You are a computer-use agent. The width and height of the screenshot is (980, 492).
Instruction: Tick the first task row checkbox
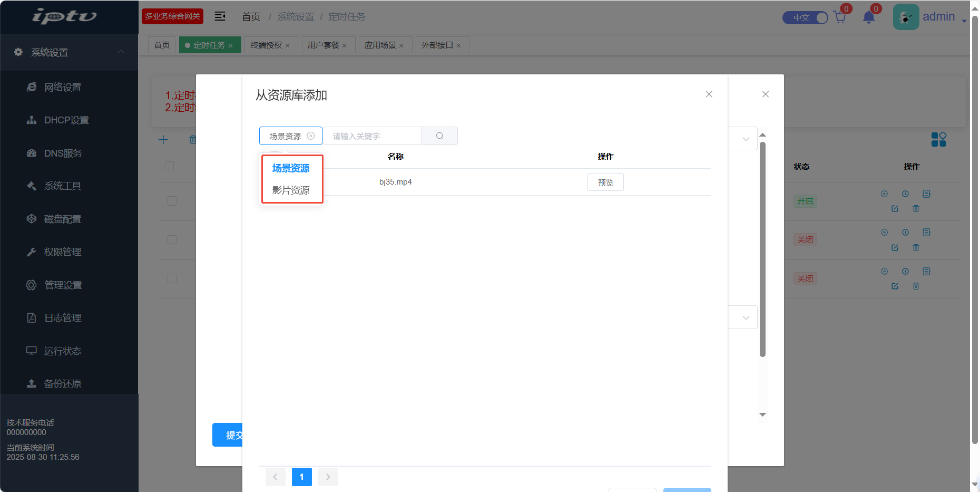pos(172,201)
